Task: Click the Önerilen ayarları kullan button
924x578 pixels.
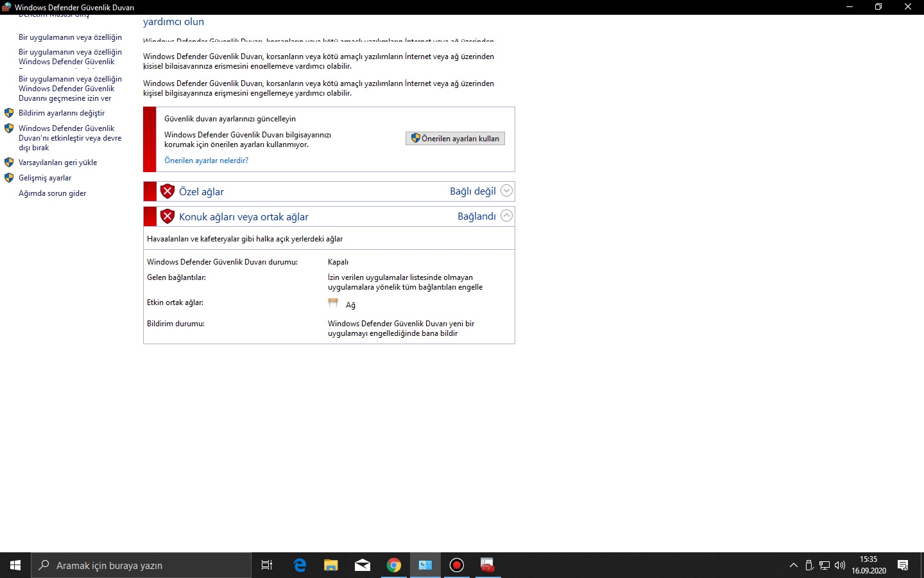Action: point(456,139)
